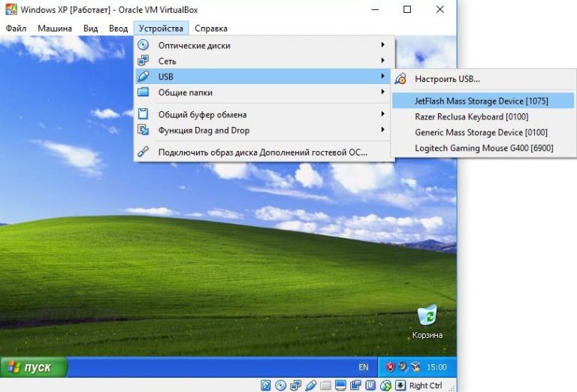Click the Right Ctrl host key label
This screenshot has width=577, height=392.
425,385
